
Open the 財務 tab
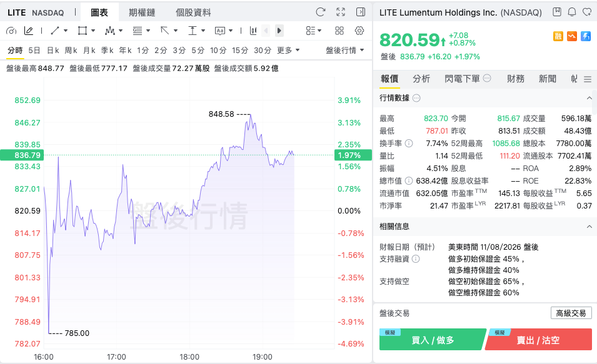pyautogui.click(x=516, y=79)
